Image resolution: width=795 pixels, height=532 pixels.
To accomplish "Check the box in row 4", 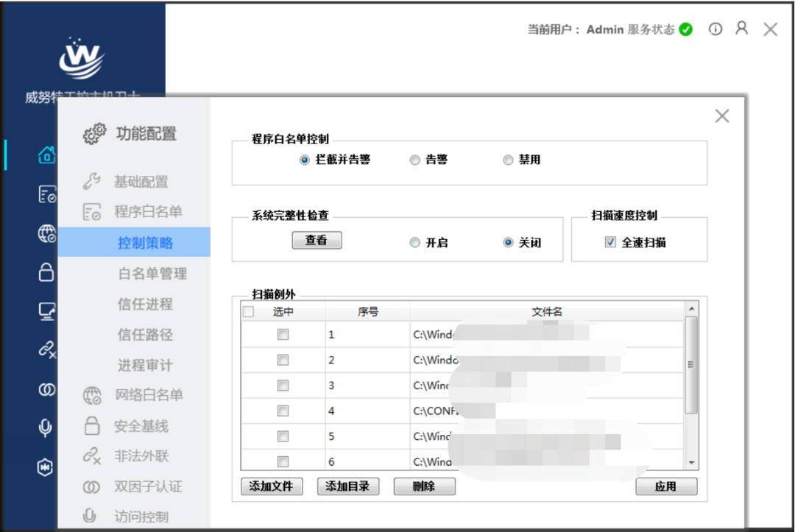I will [x=283, y=411].
